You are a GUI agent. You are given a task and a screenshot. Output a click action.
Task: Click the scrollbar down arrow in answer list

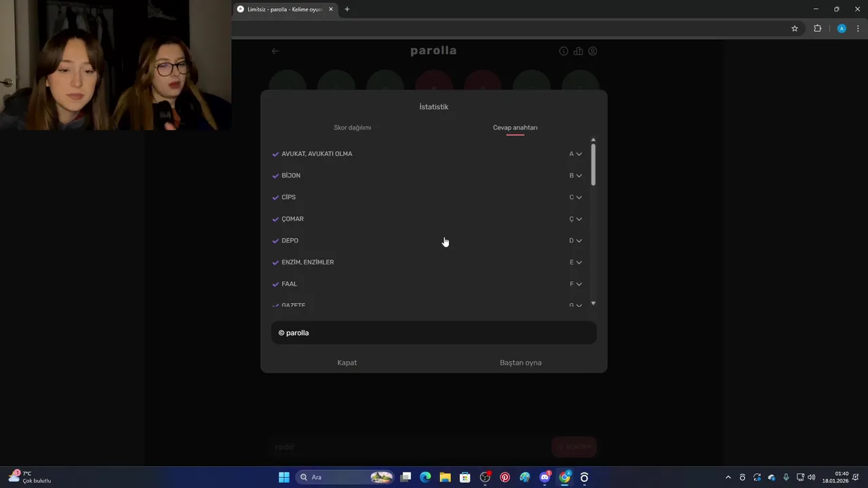pos(593,304)
